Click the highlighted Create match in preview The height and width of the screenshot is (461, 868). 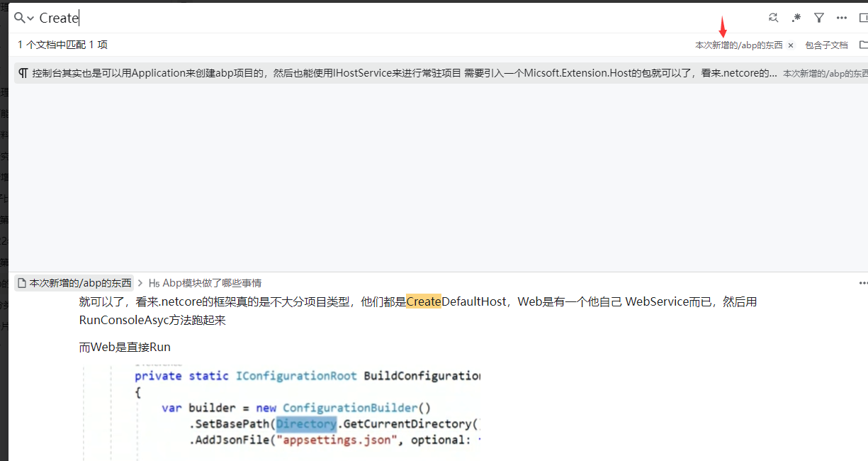[x=424, y=301]
